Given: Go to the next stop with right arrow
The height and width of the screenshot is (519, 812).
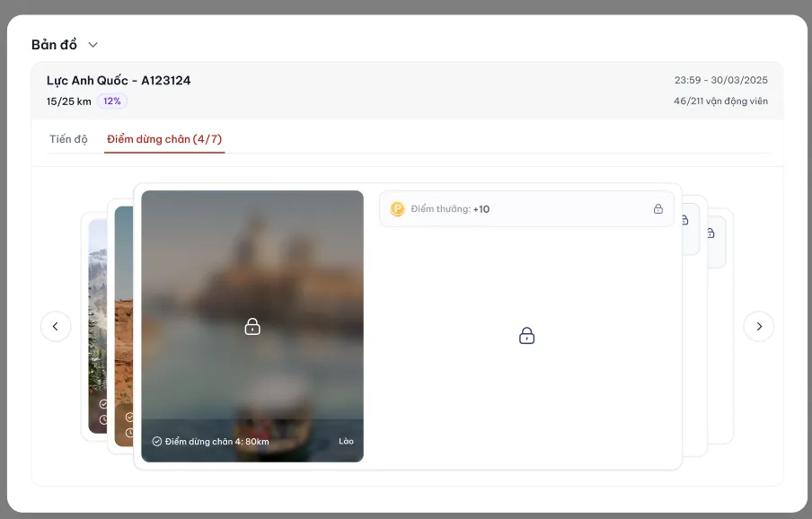Looking at the screenshot, I should 758,326.
